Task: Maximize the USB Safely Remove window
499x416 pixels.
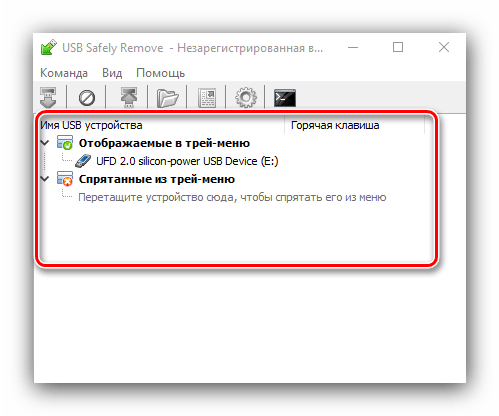Action: [x=398, y=47]
